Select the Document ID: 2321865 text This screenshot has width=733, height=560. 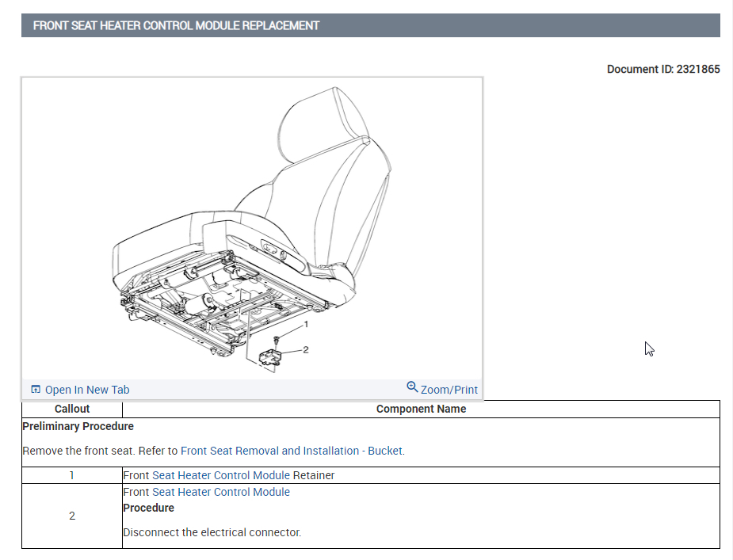coord(663,69)
